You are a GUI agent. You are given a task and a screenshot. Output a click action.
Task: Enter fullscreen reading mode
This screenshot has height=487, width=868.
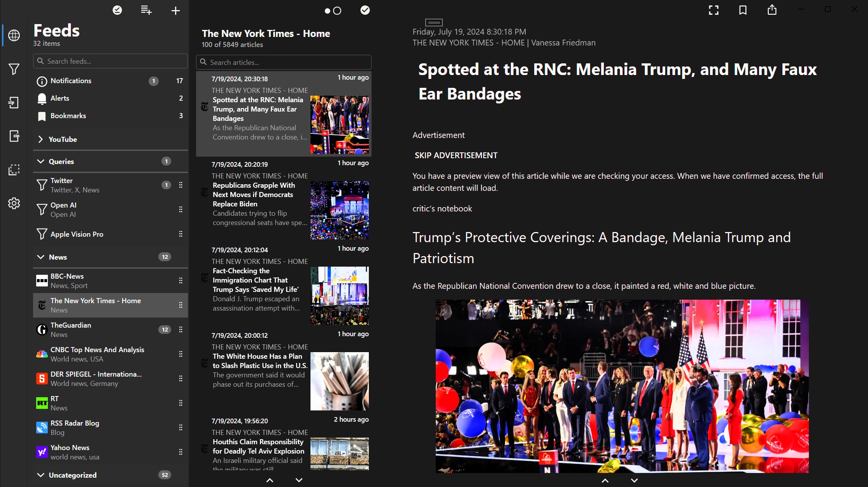pyautogui.click(x=714, y=10)
